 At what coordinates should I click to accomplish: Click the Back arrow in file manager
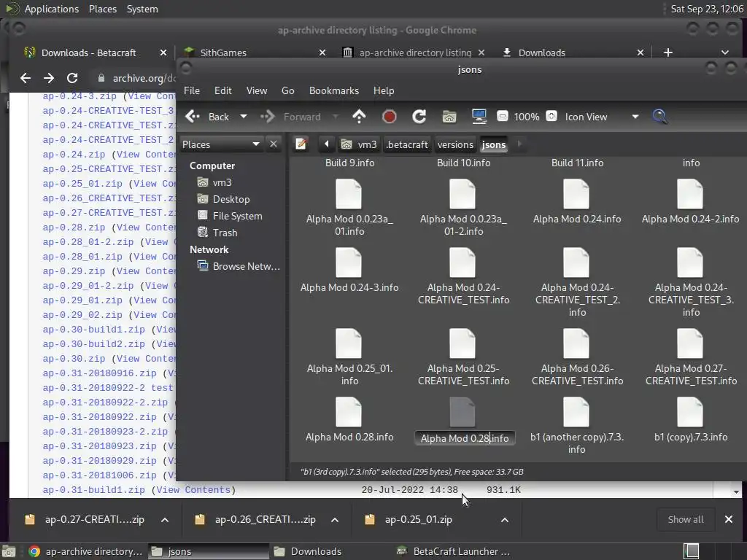coord(193,117)
